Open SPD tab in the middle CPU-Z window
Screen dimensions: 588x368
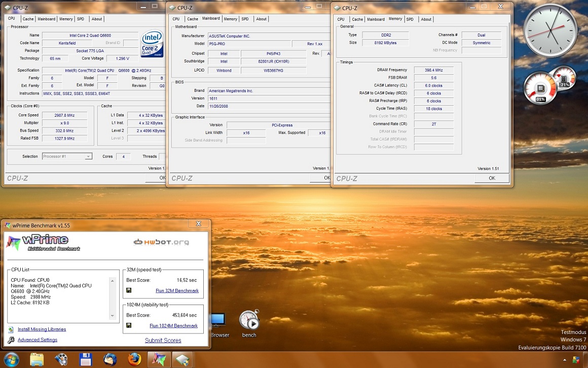(245, 19)
